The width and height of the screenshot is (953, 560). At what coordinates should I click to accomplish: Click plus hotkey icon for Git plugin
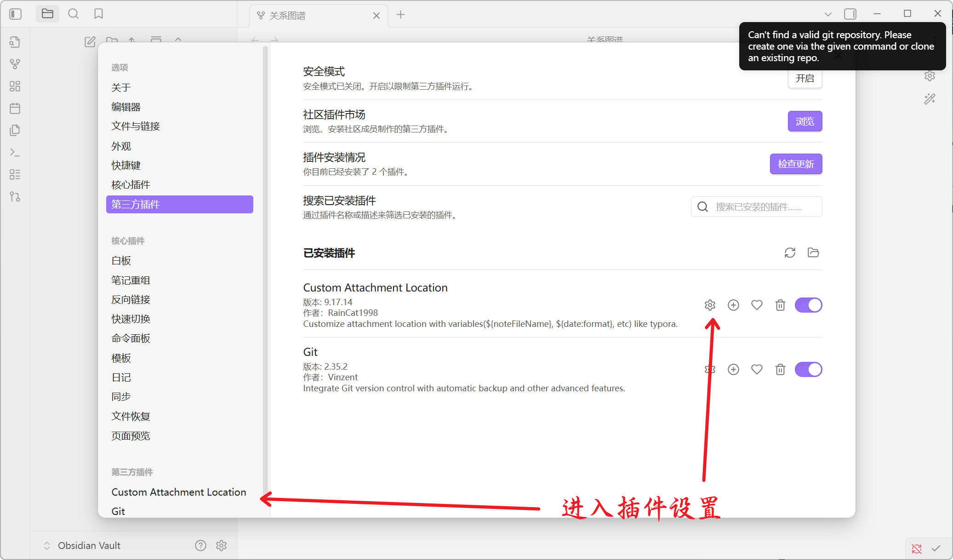coord(733,369)
